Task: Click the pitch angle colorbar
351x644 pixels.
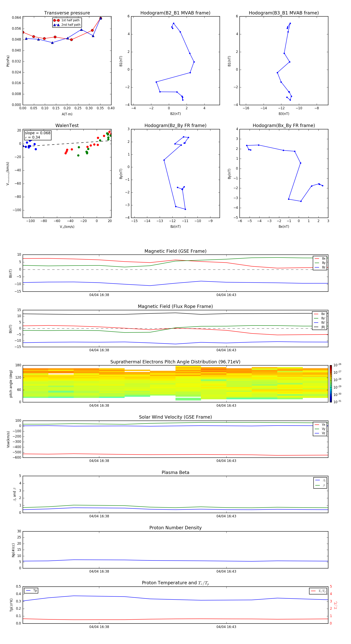Action: [331, 384]
